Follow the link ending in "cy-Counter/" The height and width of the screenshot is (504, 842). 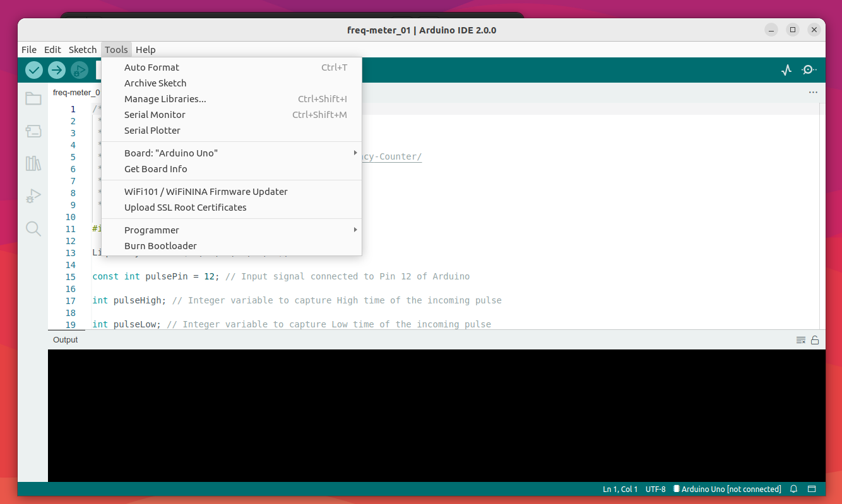coord(391,156)
